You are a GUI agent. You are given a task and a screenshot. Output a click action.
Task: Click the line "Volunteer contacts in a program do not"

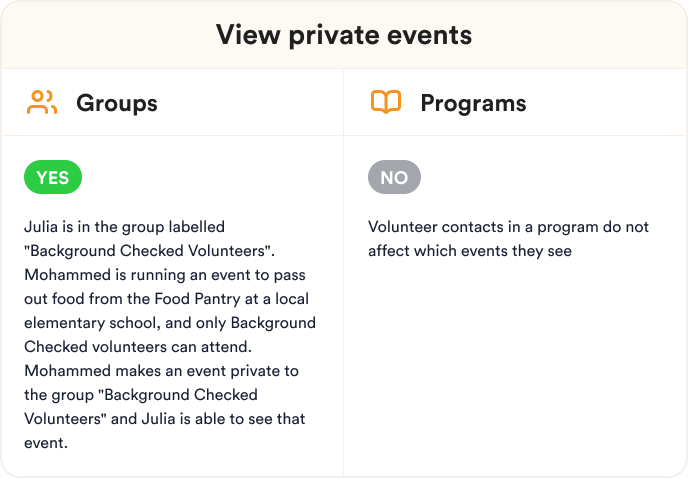coord(509,227)
